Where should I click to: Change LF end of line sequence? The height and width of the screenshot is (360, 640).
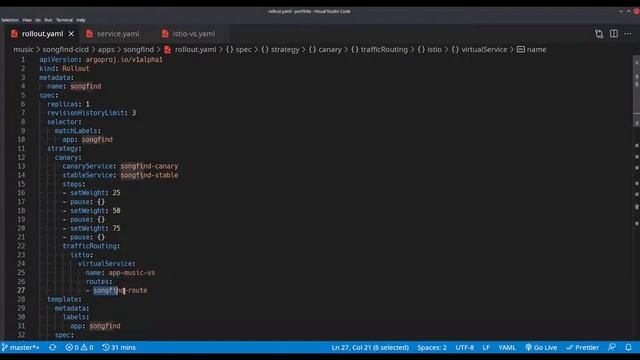(486, 347)
